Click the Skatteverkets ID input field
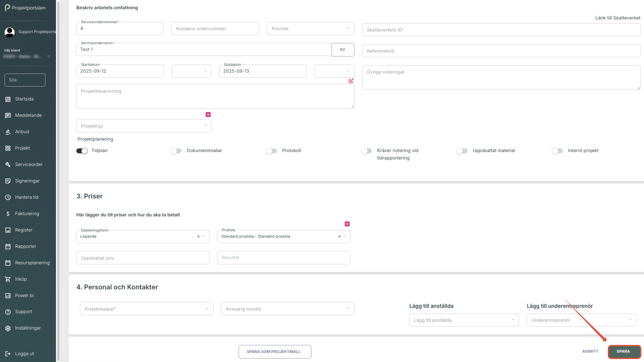644x362 pixels. [x=501, y=30]
